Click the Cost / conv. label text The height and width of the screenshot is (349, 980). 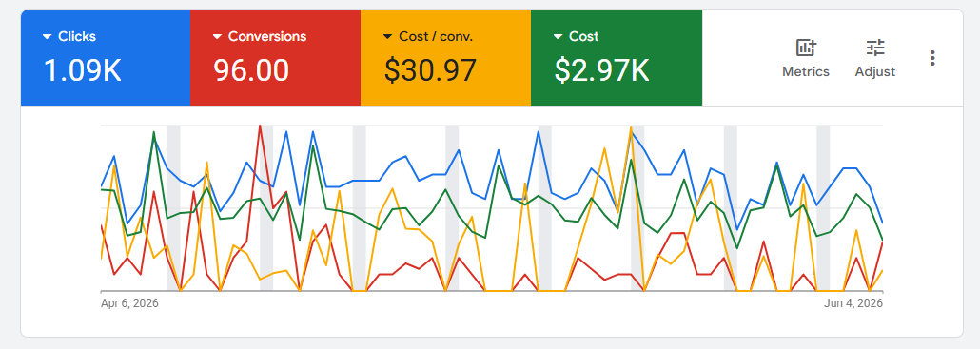point(437,37)
